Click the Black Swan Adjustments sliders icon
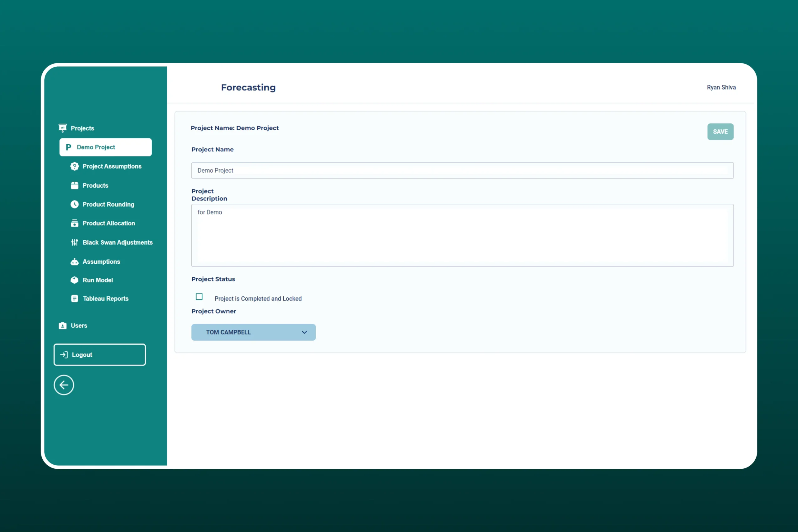The image size is (798, 532). click(74, 242)
